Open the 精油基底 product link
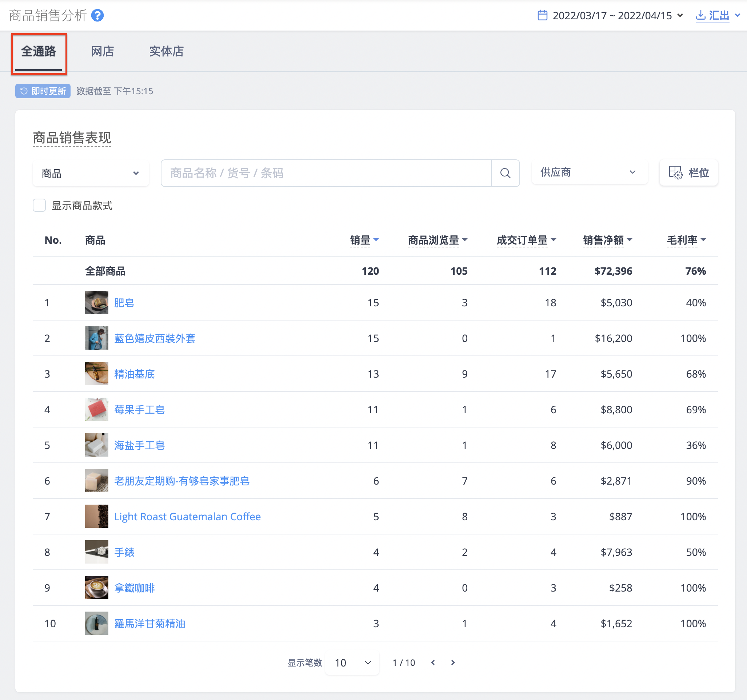This screenshot has height=700, width=747. click(x=134, y=374)
